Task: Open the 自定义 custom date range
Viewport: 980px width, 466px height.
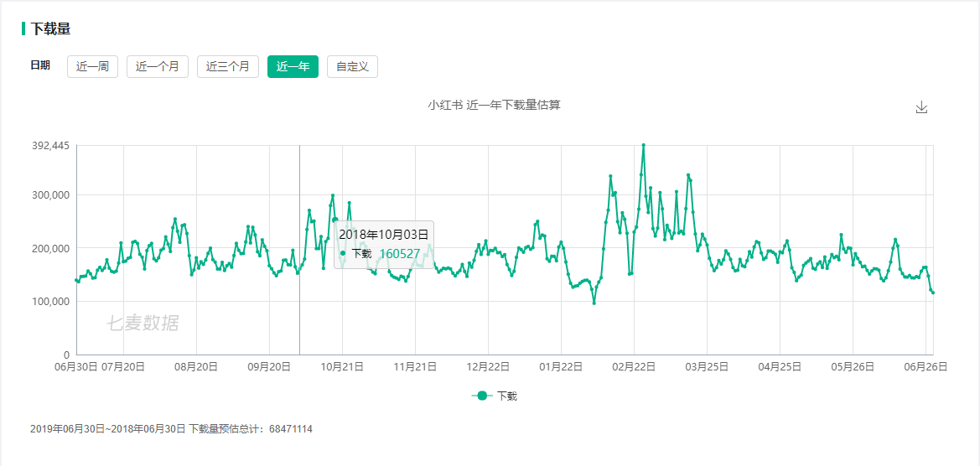Action: point(352,67)
